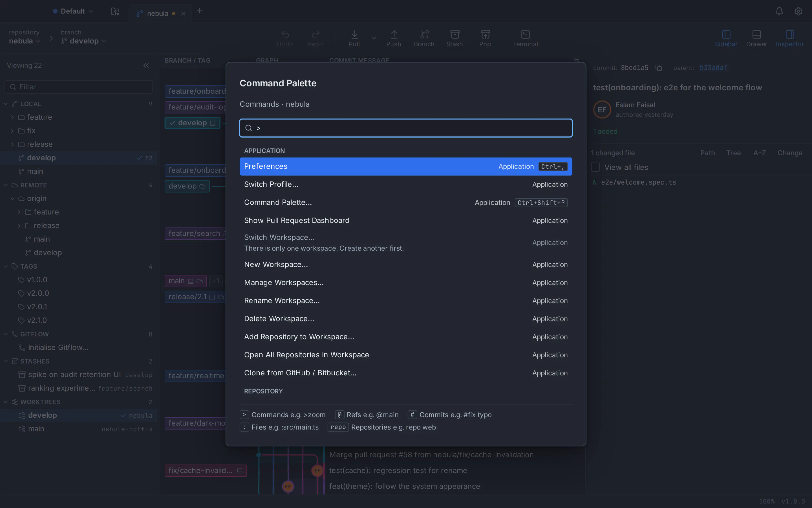Click the command palette search field
This screenshot has height=508, width=812.
[x=406, y=128]
